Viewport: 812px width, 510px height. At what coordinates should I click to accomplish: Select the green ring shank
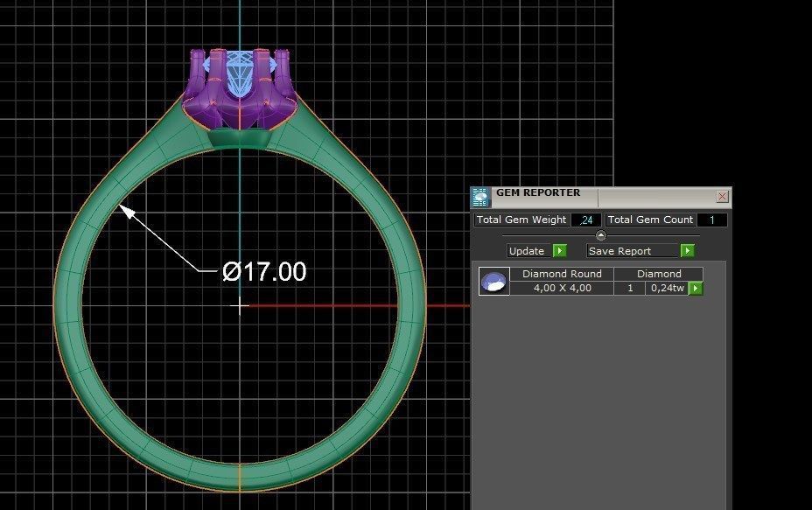[x=67, y=305]
